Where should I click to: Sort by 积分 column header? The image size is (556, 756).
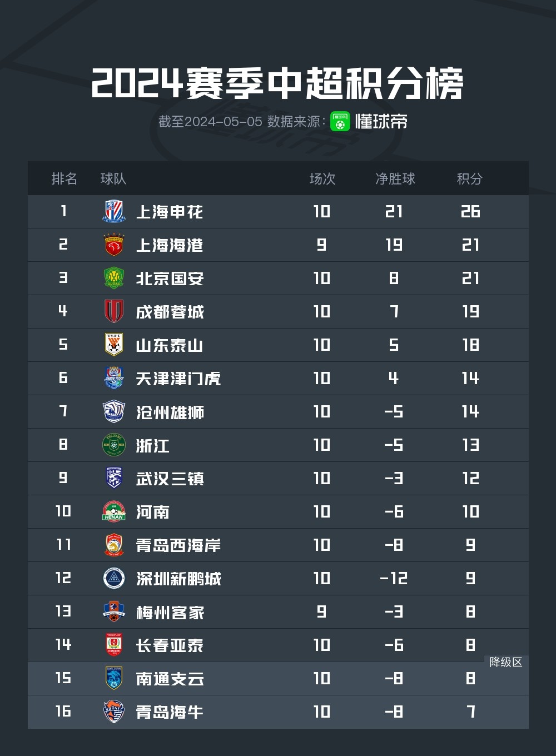469,179
